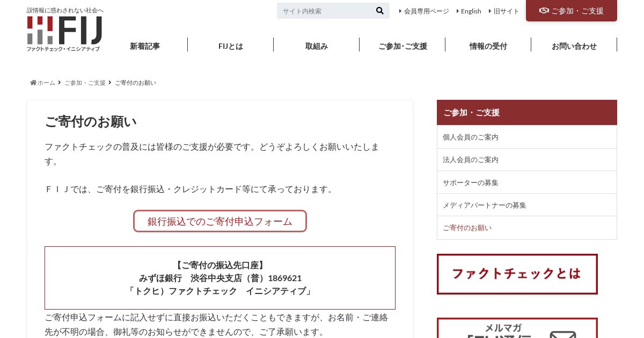Open メディアパートナーの募集 in sidebar
The width and height of the screenshot is (644, 338).
(527, 205)
